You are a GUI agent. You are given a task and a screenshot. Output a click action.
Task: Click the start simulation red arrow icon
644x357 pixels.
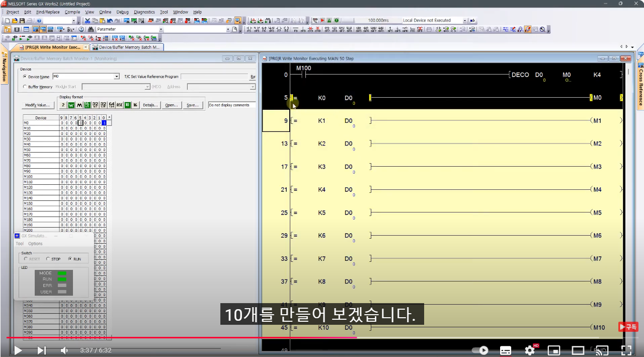pos(323,20)
